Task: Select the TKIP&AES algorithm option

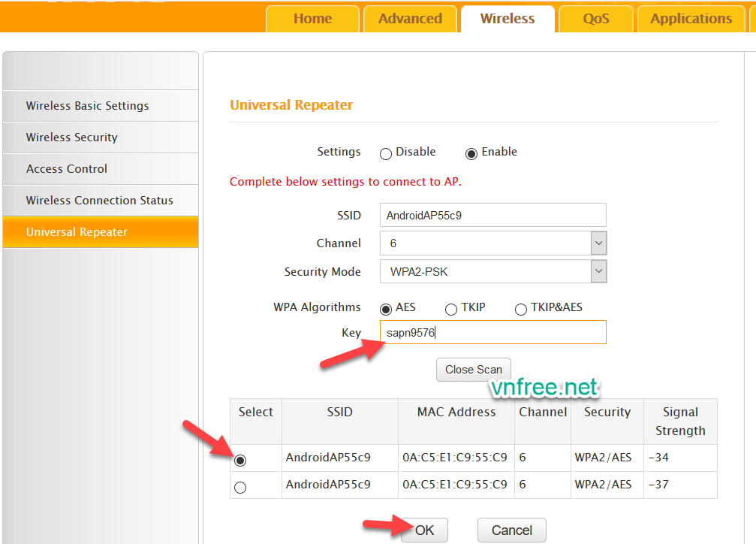Action: (521, 309)
